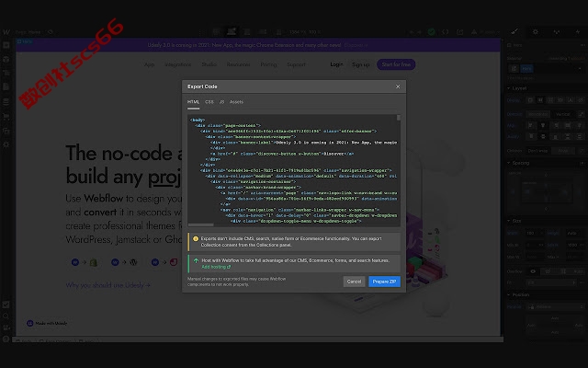Open the Fit dropdown
The width and height of the screenshot is (588, 368).
tap(550, 282)
